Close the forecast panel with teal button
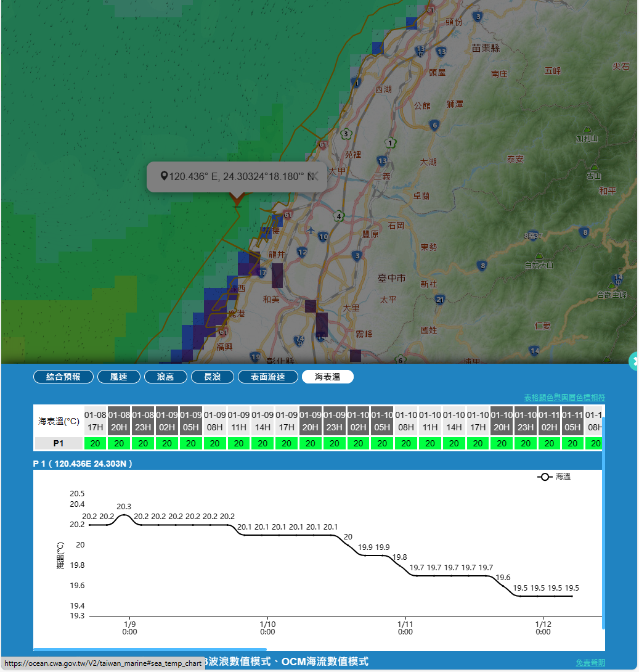This screenshot has width=639, height=672. (634, 361)
